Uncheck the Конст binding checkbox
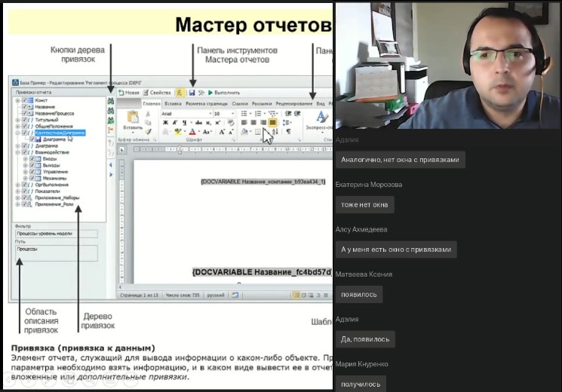Image resolution: width=562 pixels, height=392 pixels. coord(24,100)
